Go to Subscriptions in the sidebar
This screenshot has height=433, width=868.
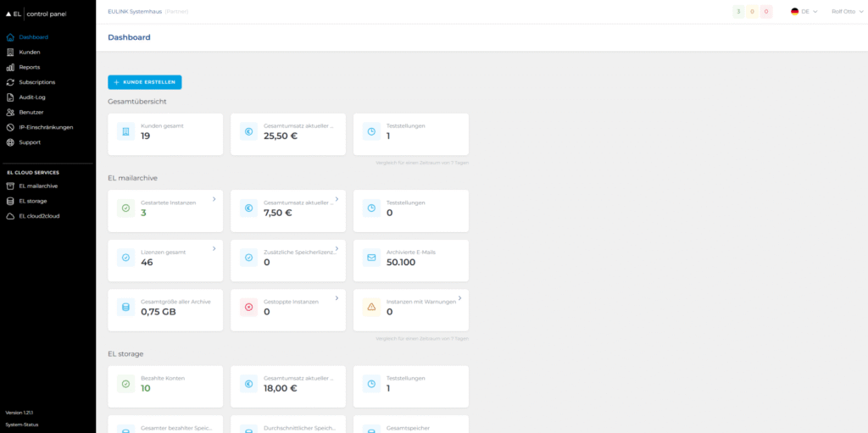click(x=37, y=82)
